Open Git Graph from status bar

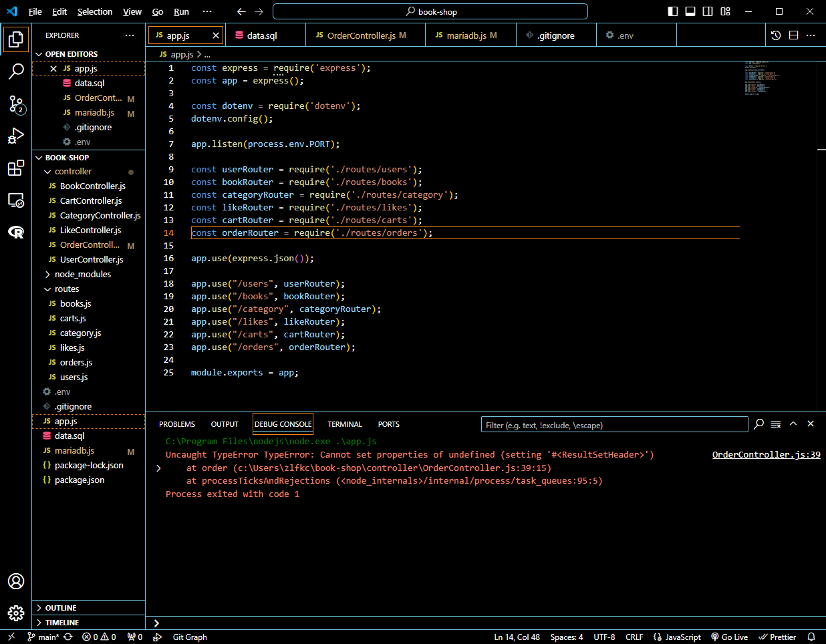pos(190,637)
